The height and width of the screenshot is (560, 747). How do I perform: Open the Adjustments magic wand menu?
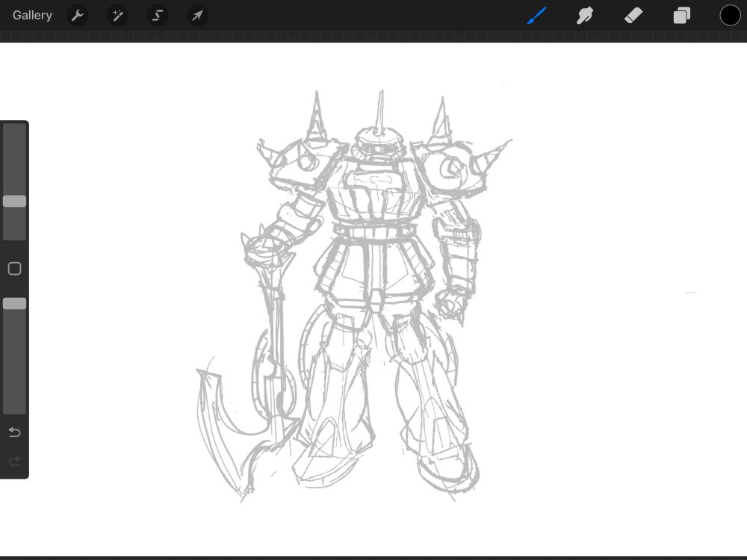[x=117, y=15]
